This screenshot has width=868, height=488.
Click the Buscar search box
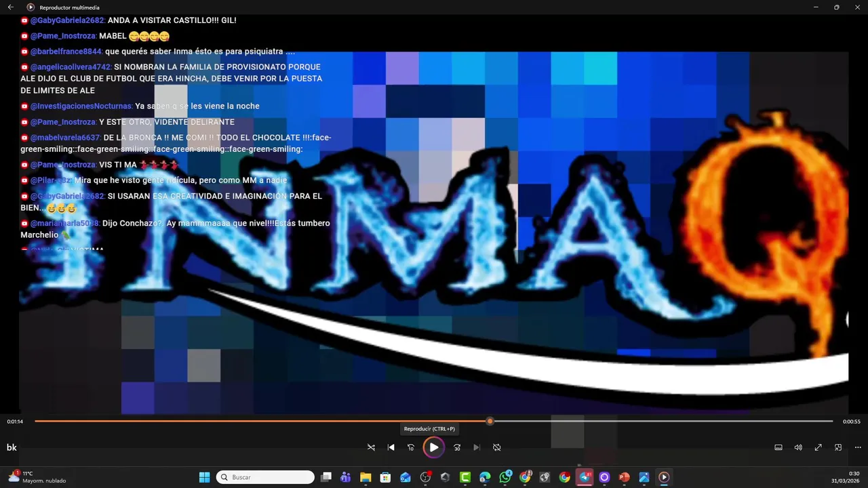click(265, 477)
